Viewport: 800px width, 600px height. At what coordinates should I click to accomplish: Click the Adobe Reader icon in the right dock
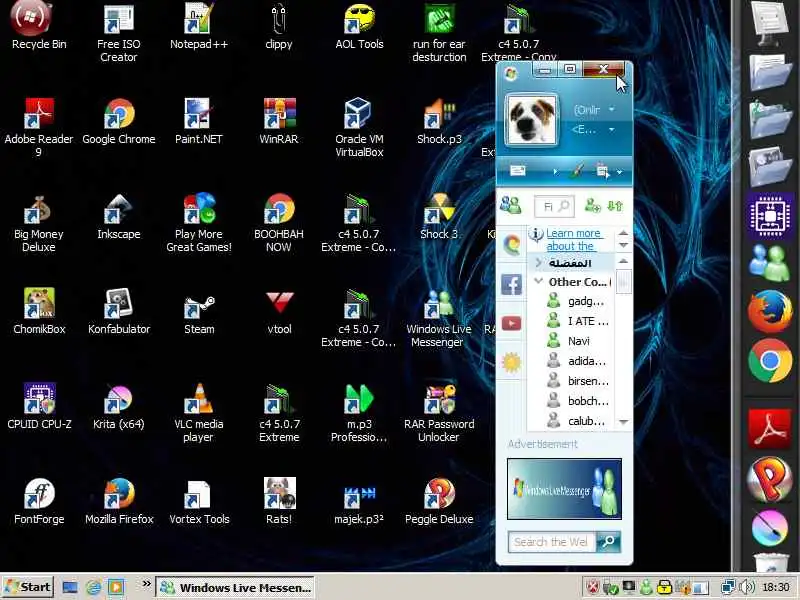[770, 428]
